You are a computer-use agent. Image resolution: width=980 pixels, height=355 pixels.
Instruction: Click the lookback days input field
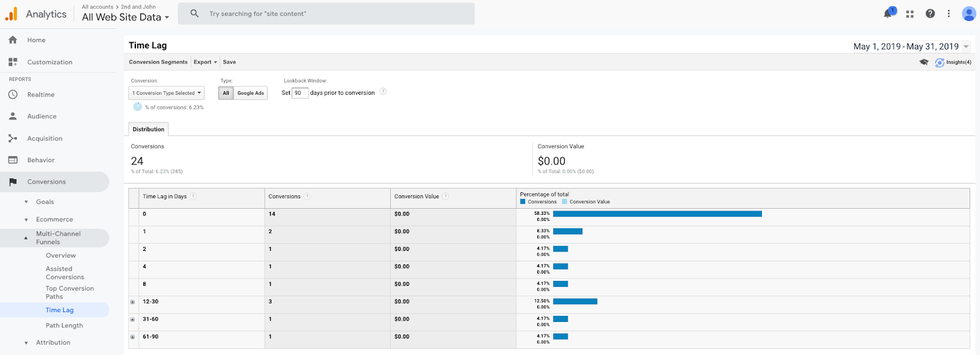(299, 93)
